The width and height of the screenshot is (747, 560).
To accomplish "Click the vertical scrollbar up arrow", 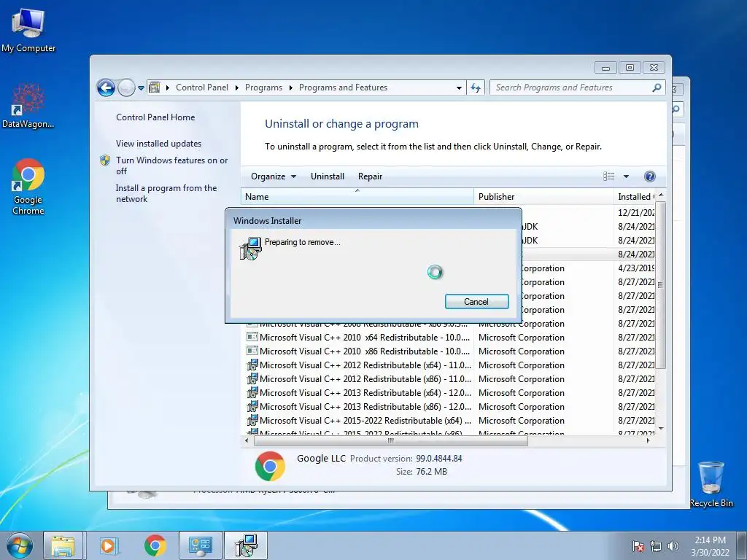I will coord(661,195).
